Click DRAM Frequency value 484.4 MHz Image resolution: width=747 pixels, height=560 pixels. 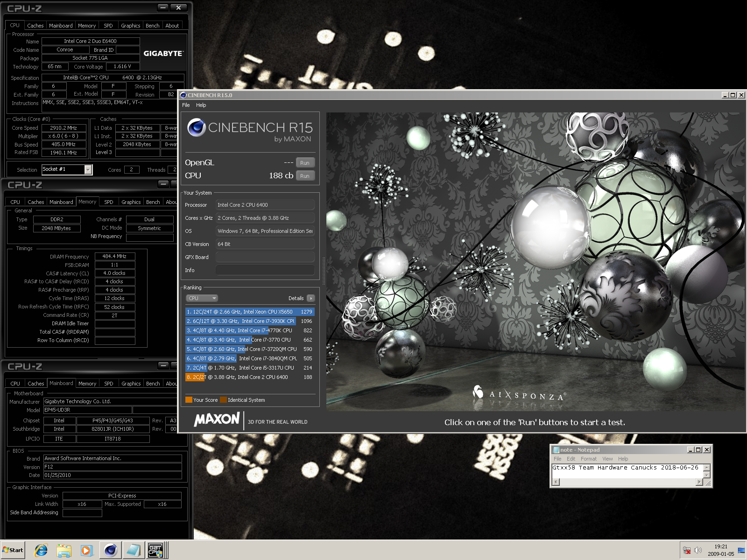[x=115, y=256]
